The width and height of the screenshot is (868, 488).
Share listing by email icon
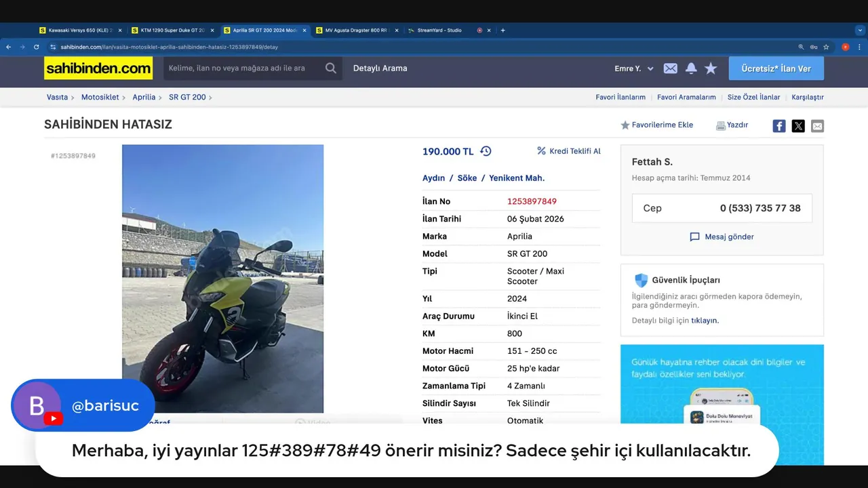coord(817,125)
